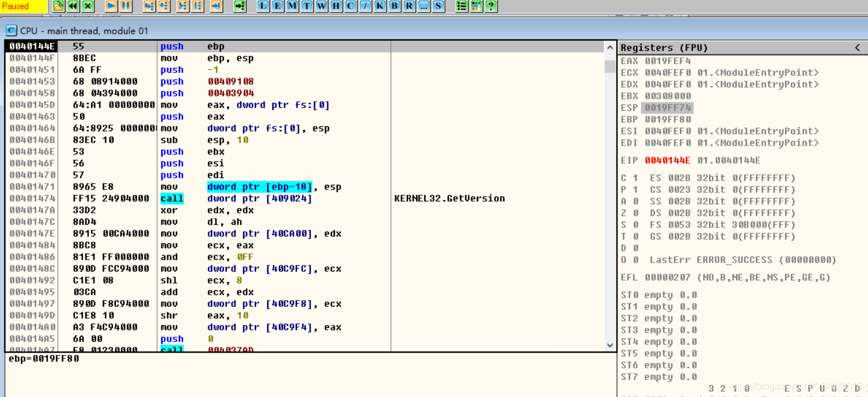The width and height of the screenshot is (868, 397).
Task: Open Patches window with slash button
Action: [365, 6]
